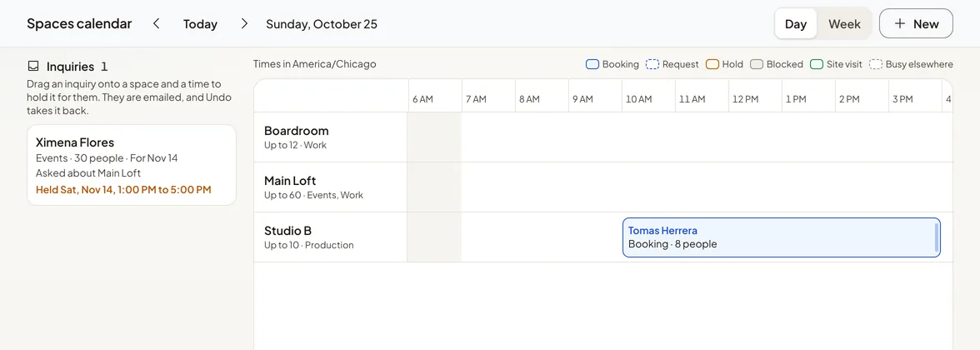
Task: Click Up to 10 · Production text
Action: (x=308, y=245)
